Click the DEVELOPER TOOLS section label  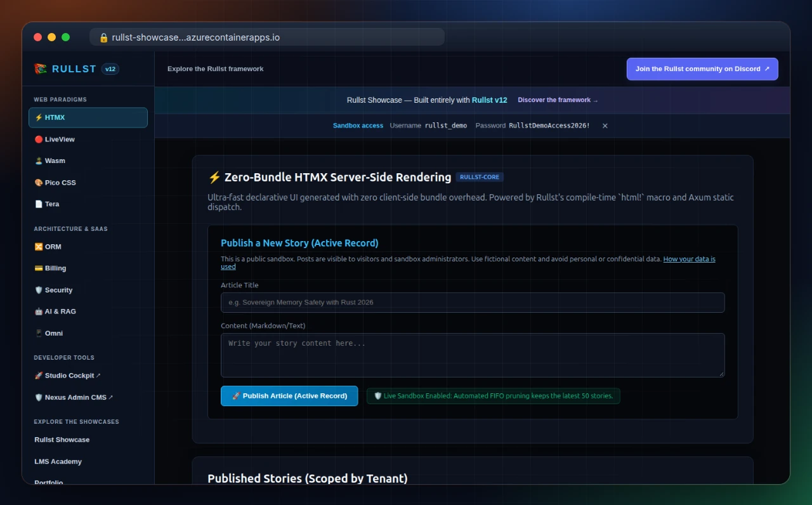click(x=64, y=358)
